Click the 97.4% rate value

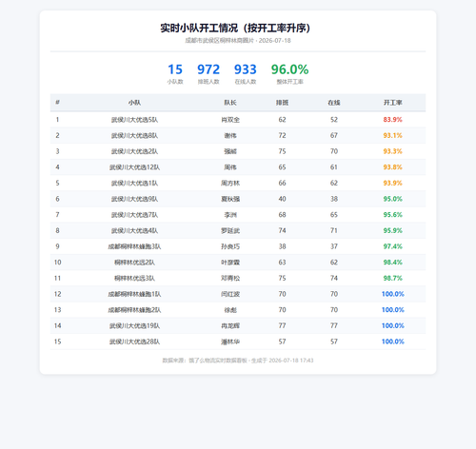click(x=392, y=246)
